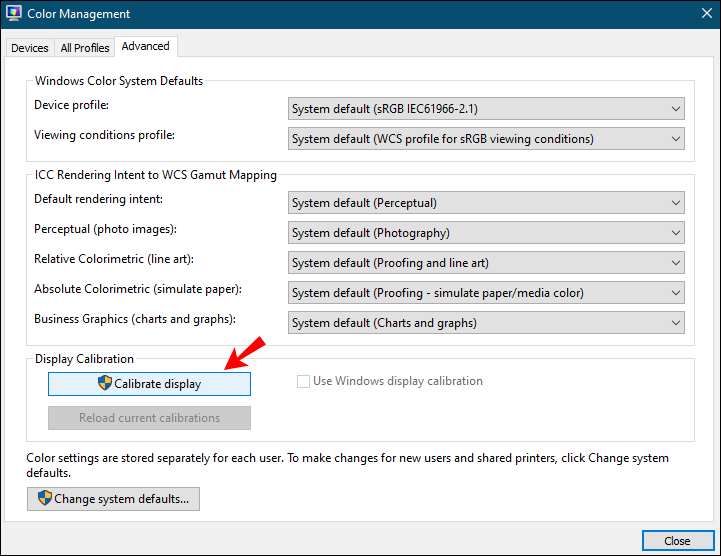
Task: Enable Use Windows display calibration checkbox
Action: coord(303,381)
